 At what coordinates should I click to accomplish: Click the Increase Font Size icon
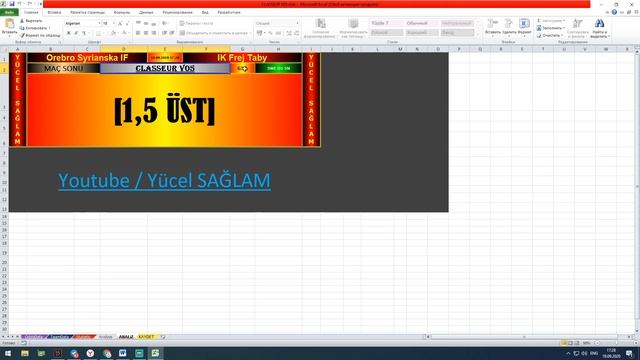click(x=120, y=24)
